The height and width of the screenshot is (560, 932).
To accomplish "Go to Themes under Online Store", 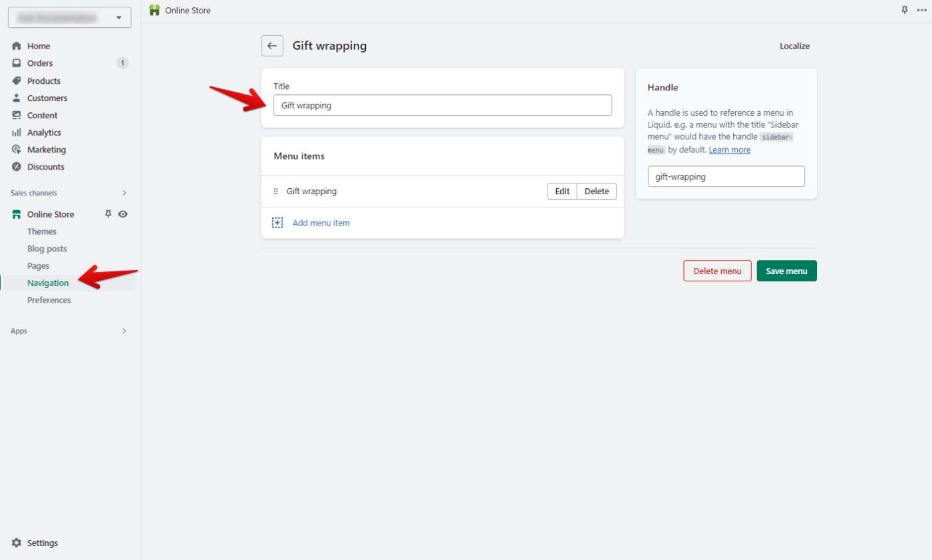I will click(42, 231).
